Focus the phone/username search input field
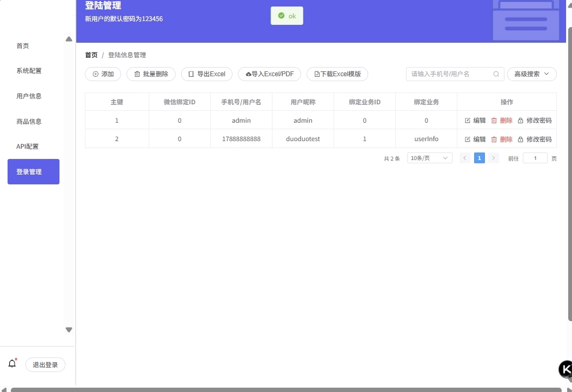Viewport: 572px width, 392px height. (x=449, y=74)
